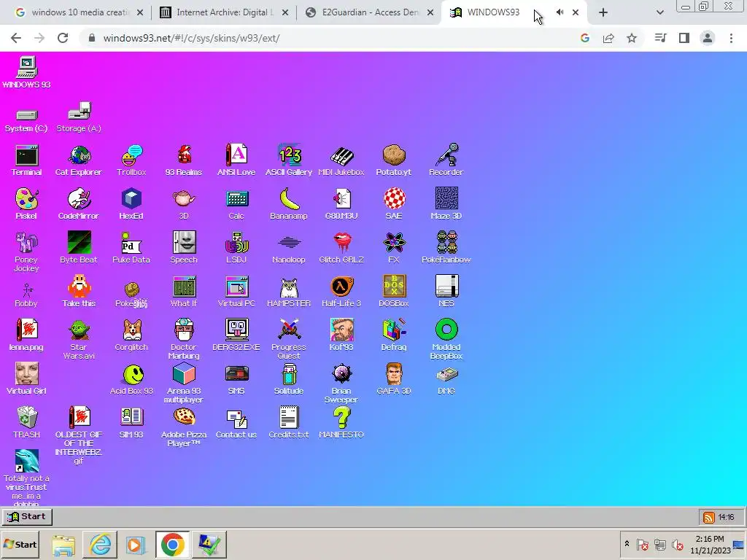
Task: Open Byte Beat
Action: 79,248
